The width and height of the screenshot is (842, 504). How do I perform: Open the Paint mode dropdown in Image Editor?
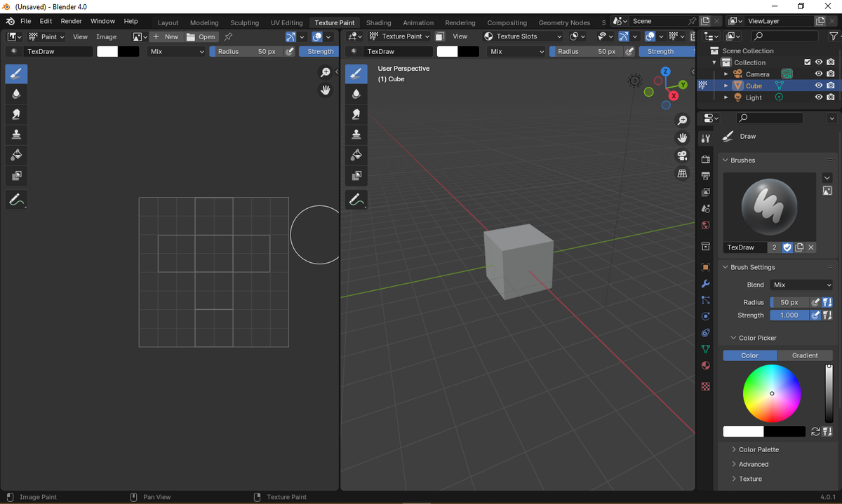coord(46,36)
